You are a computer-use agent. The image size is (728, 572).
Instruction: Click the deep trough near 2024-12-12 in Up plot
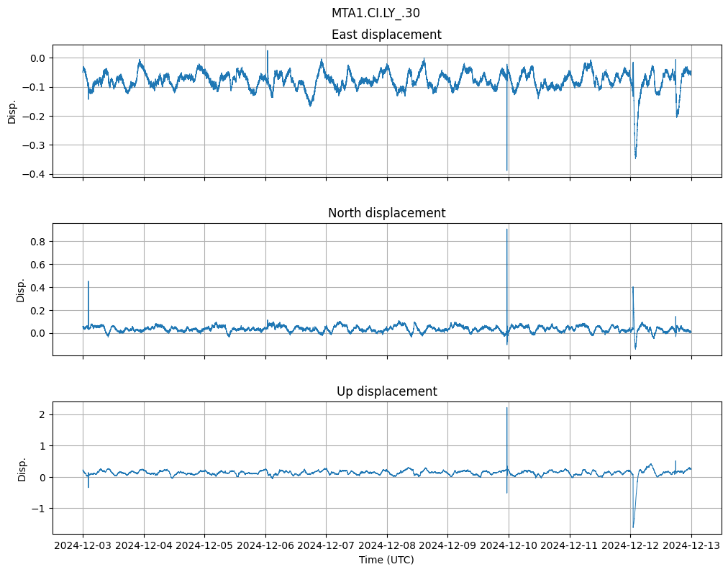633,527
